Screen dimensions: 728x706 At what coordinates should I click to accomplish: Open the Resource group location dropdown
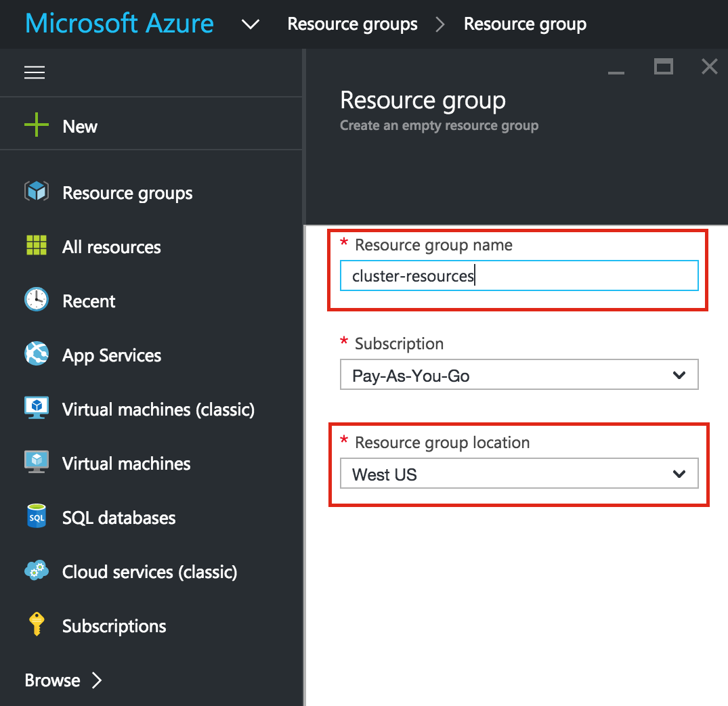[x=519, y=473]
